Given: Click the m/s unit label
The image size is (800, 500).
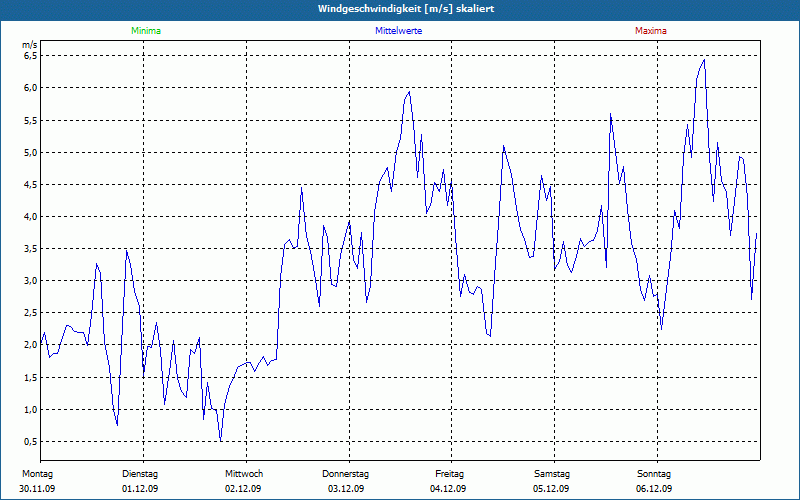Looking at the screenshot, I should pyautogui.click(x=30, y=45).
